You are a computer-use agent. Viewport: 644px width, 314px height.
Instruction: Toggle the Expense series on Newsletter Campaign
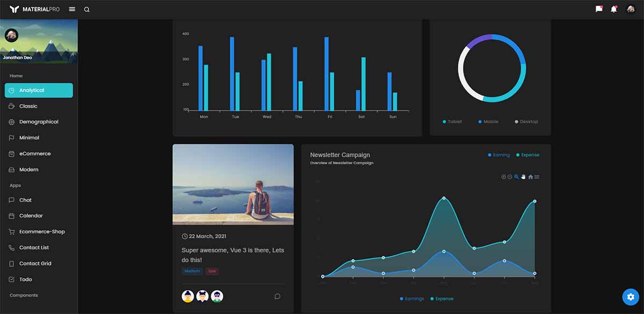point(528,155)
